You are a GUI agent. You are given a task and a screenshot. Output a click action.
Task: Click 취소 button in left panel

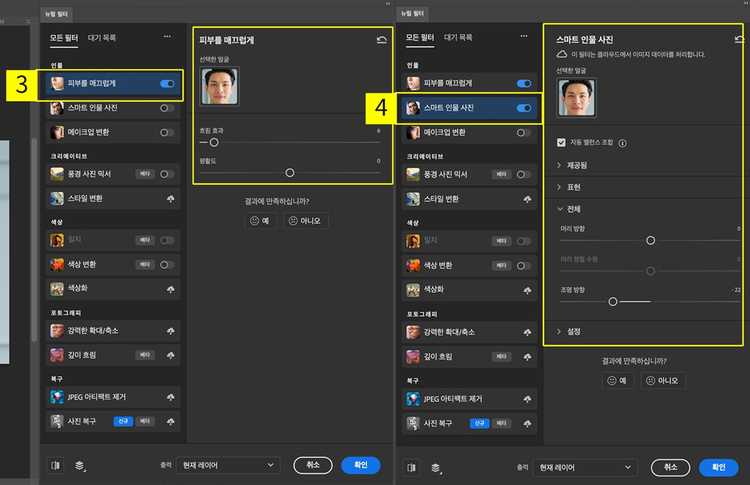(x=313, y=465)
